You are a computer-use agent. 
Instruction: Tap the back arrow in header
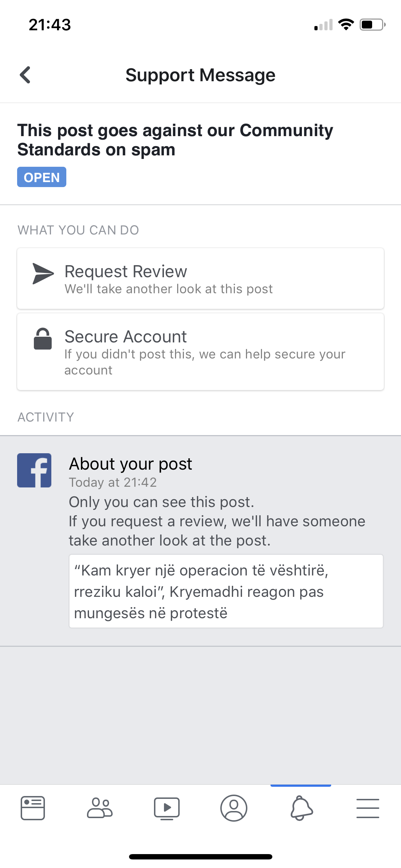25,75
